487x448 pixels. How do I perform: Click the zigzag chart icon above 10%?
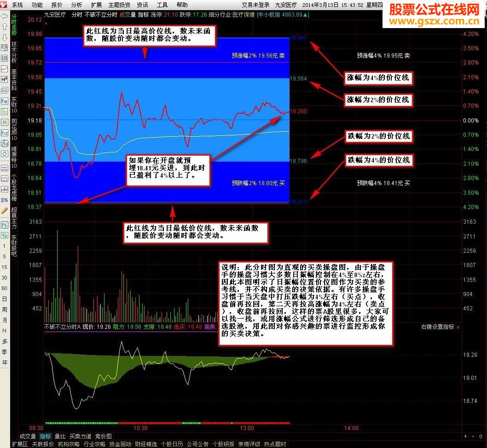coord(4,189)
